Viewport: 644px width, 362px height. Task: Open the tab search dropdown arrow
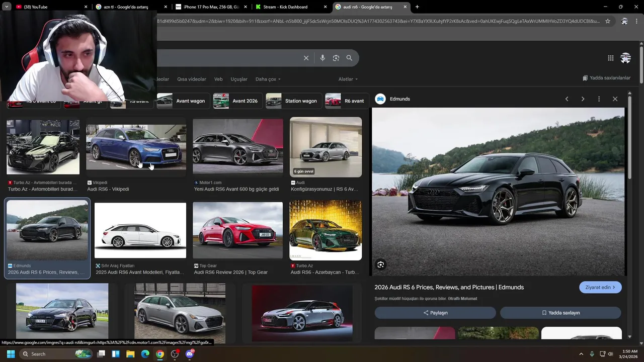point(7,7)
